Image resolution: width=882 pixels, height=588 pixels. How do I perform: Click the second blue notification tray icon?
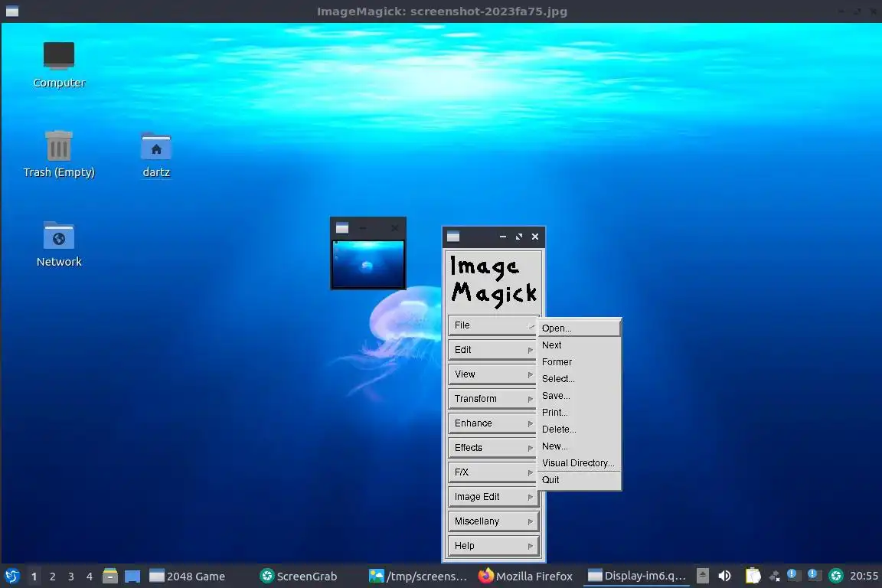[814, 575]
